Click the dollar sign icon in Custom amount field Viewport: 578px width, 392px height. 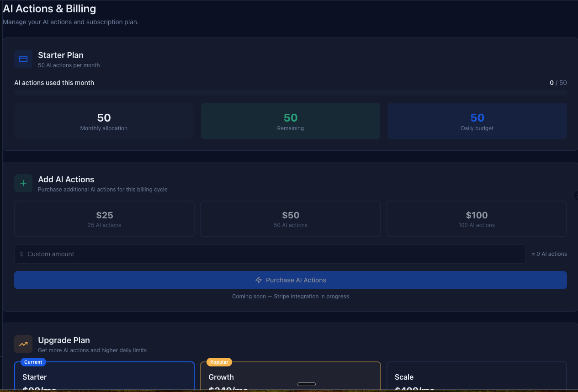21,254
